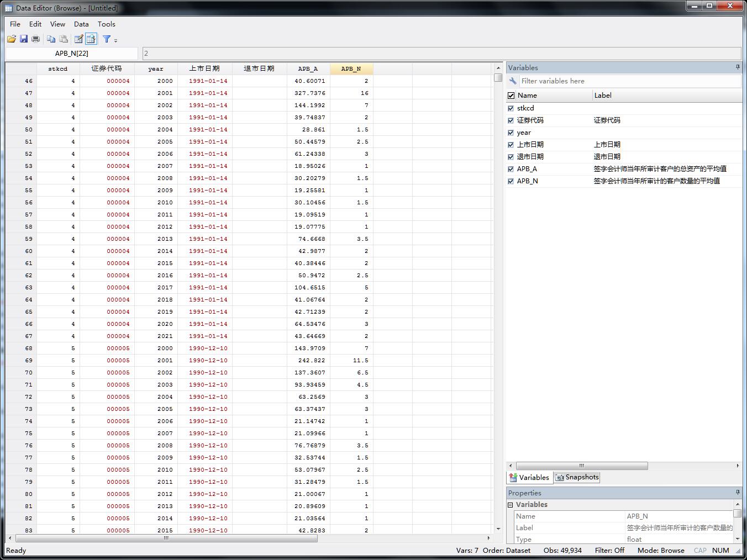Open the View menu
The image size is (747, 560).
point(57,24)
